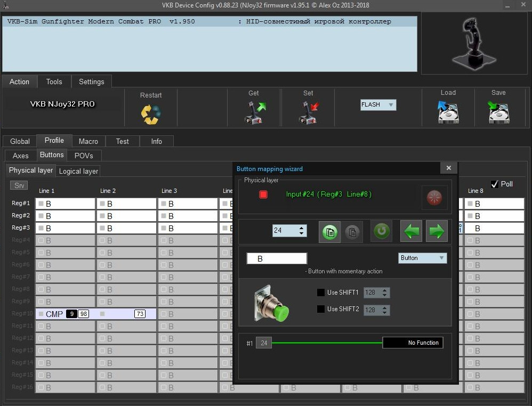The height and width of the screenshot is (406, 532).
Task: Enable the Use SHIFT1 checkbox
Action: (x=320, y=293)
